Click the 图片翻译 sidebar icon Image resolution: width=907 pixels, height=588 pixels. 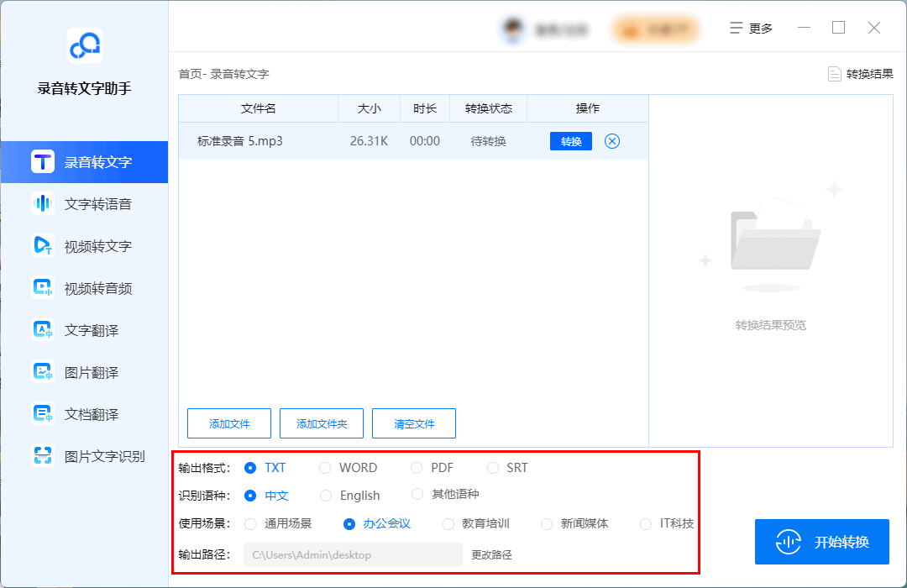click(43, 372)
